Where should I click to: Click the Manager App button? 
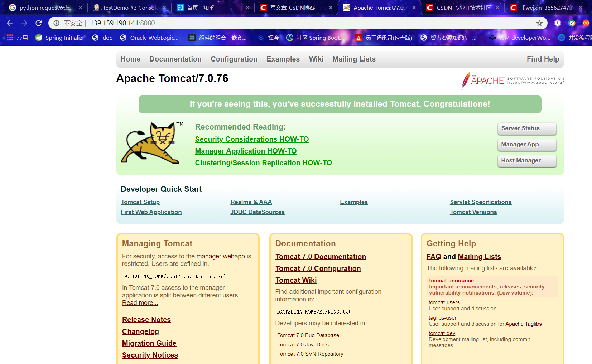pyautogui.click(x=527, y=145)
